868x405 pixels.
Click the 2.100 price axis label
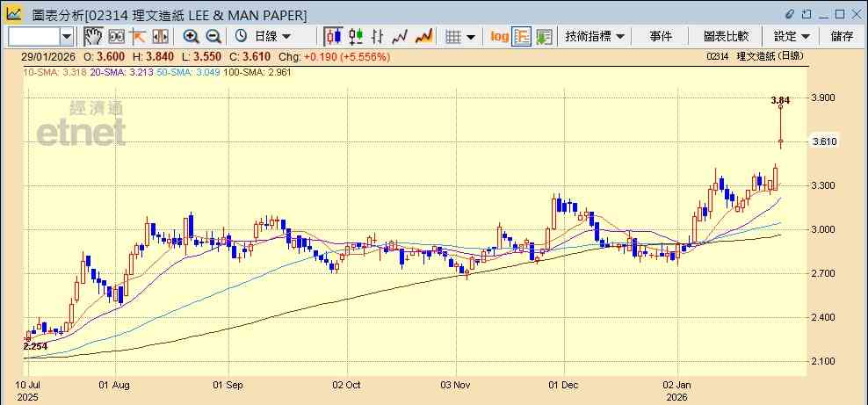point(824,361)
